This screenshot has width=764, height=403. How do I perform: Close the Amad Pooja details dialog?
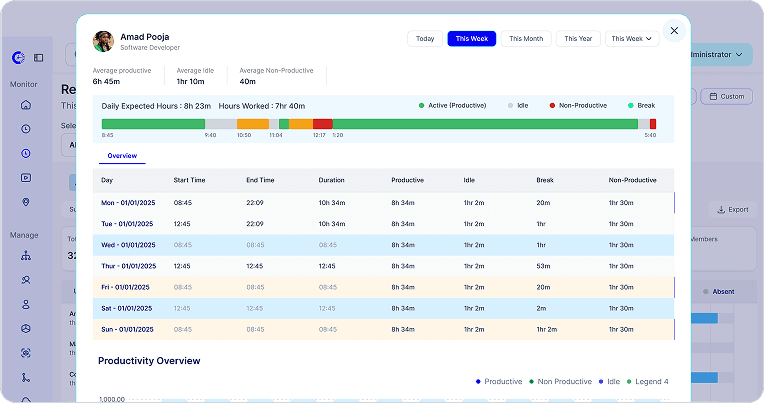pyautogui.click(x=674, y=31)
